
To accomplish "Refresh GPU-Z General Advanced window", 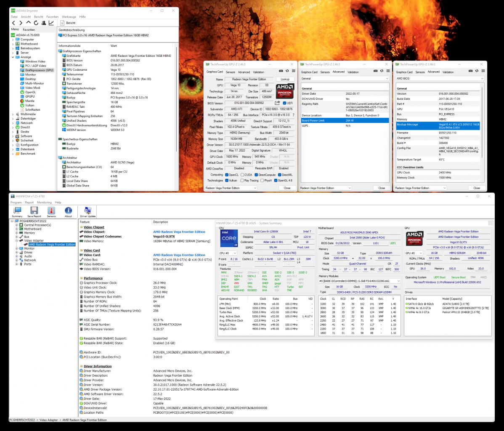I will (382, 71).
